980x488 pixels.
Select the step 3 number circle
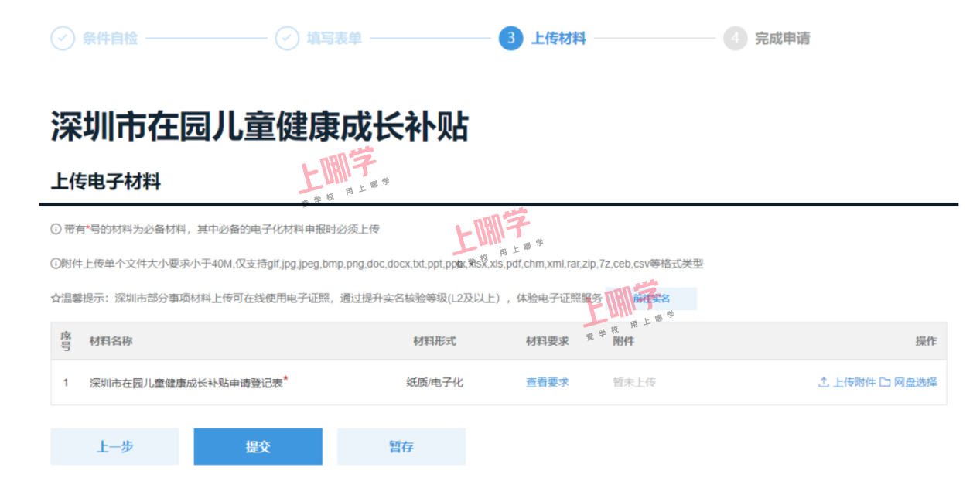tap(510, 38)
